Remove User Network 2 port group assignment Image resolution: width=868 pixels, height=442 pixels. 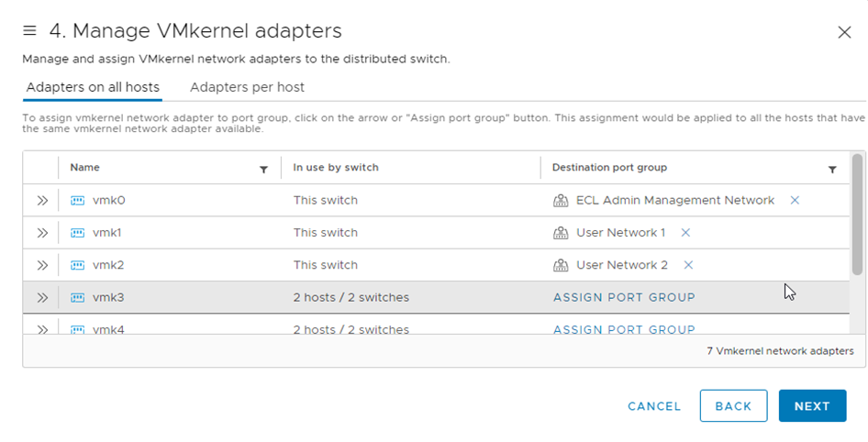point(688,265)
